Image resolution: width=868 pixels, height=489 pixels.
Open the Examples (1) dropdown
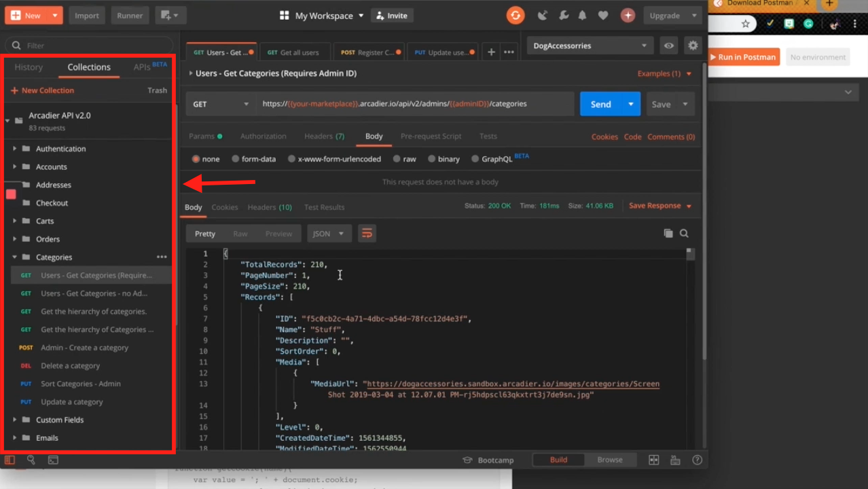[664, 73]
